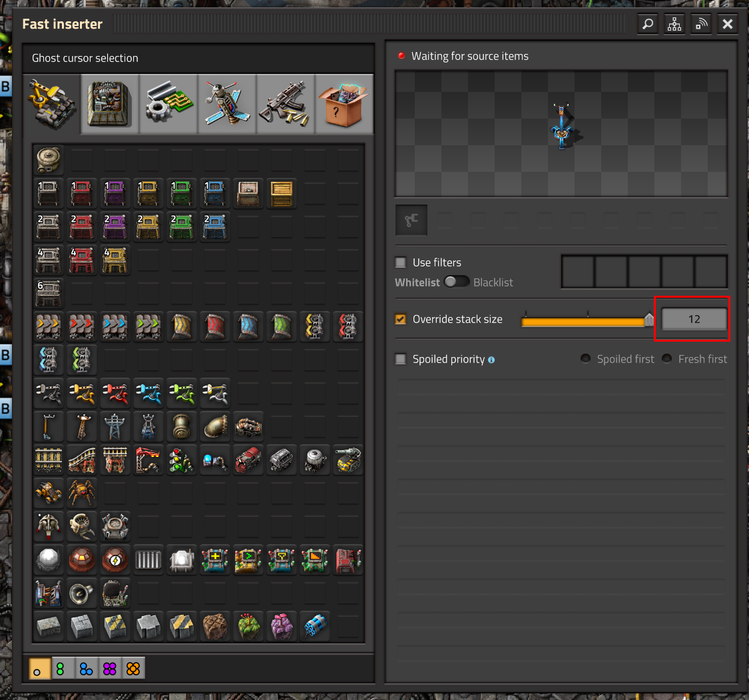Image resolution: width=749 pixels, height=700 pixels.
Task: Open the Intermediate products tab
Action: 168,104
